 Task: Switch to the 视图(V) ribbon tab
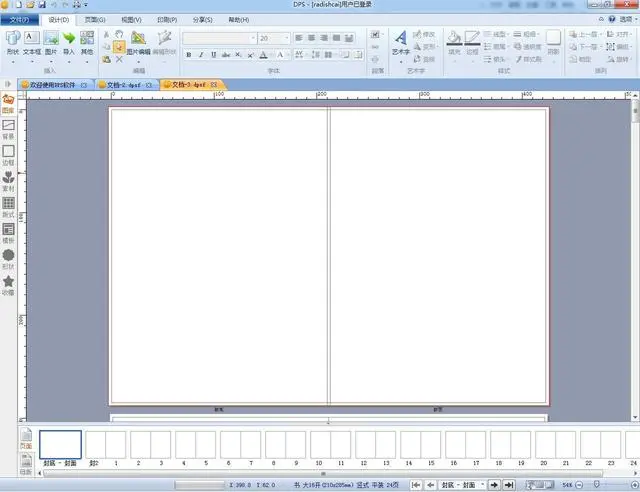131,20
